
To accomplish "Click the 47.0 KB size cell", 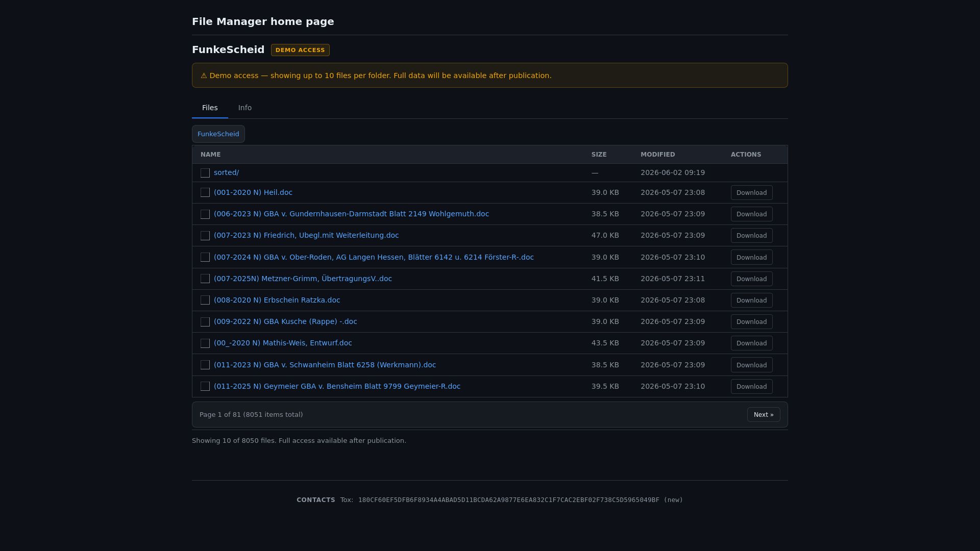I will (605, 235).
